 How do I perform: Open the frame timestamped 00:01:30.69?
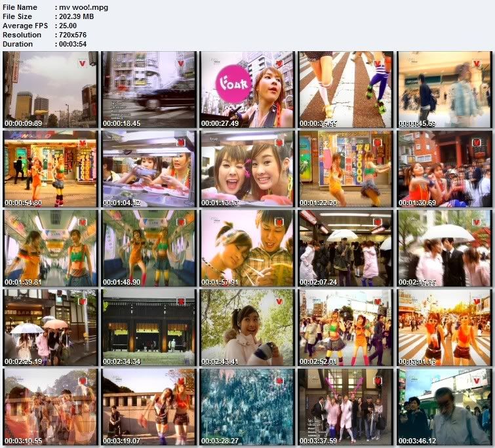445,169
